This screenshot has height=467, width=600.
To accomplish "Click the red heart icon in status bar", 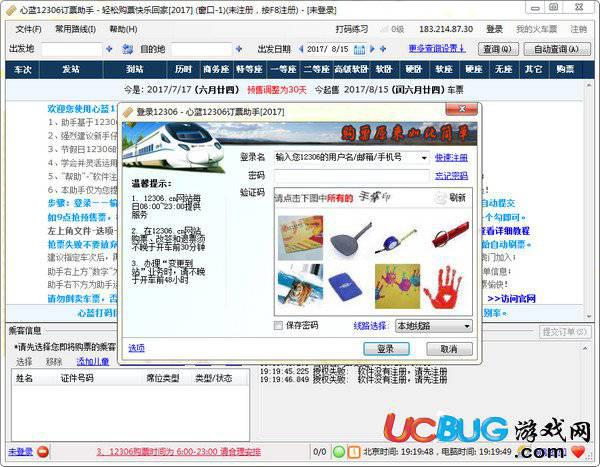I will click(579, 452).
